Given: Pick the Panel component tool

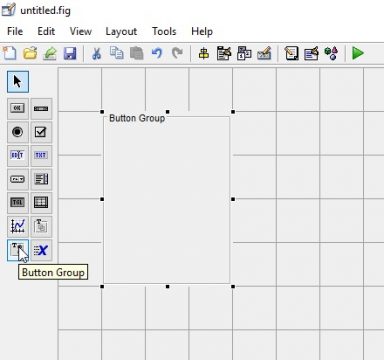Looking at the screenshot, I should click(x=41, y=226).
